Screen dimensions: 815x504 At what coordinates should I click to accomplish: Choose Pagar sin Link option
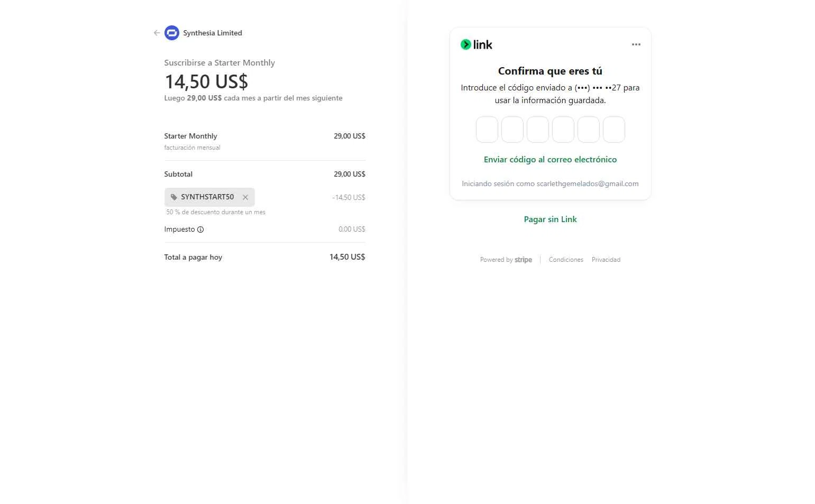coord(550,219)
